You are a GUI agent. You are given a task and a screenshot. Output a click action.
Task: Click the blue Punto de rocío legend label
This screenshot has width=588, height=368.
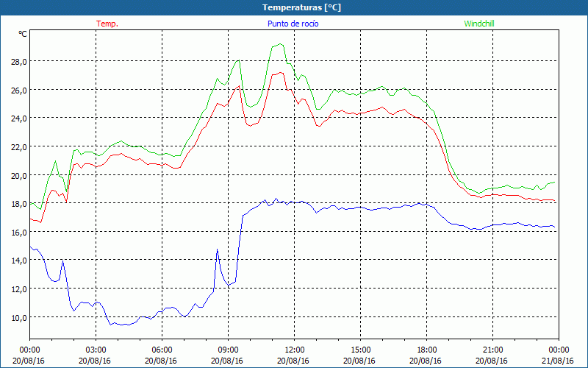coord(293,24)
